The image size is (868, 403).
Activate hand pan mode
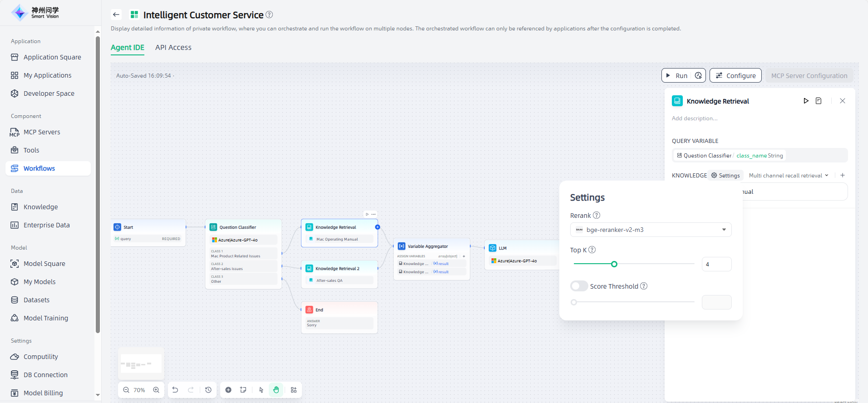tap(276, 390)
